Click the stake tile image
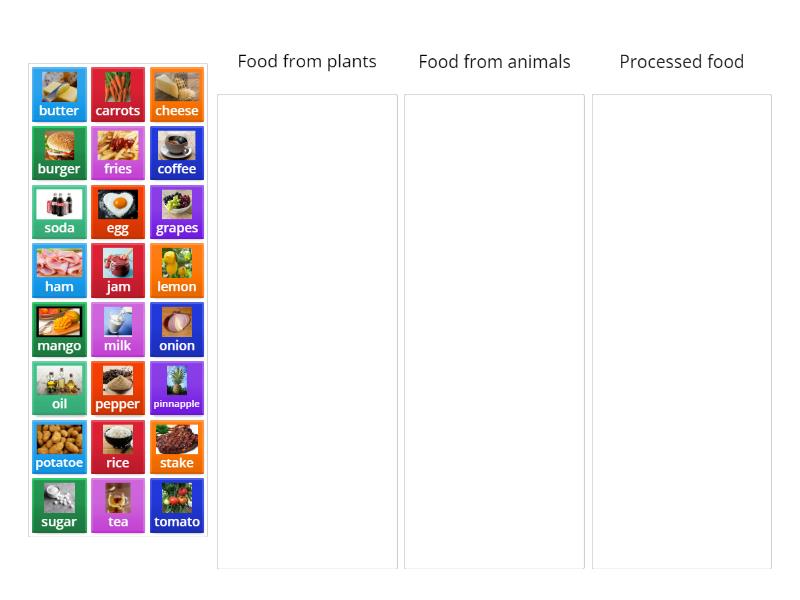This screenshot has height=600, width=800. [177, 447]
